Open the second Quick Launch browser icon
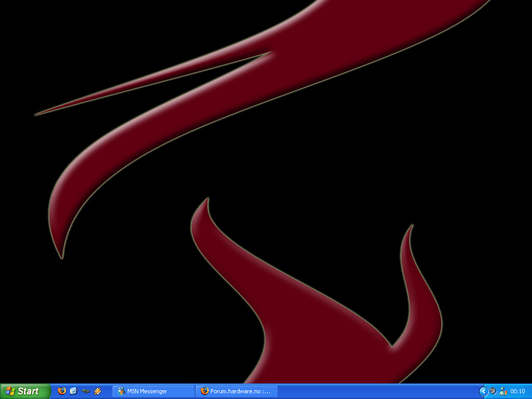Image resolution: width=532 pixels, height=399 pixels. [74, 391]
